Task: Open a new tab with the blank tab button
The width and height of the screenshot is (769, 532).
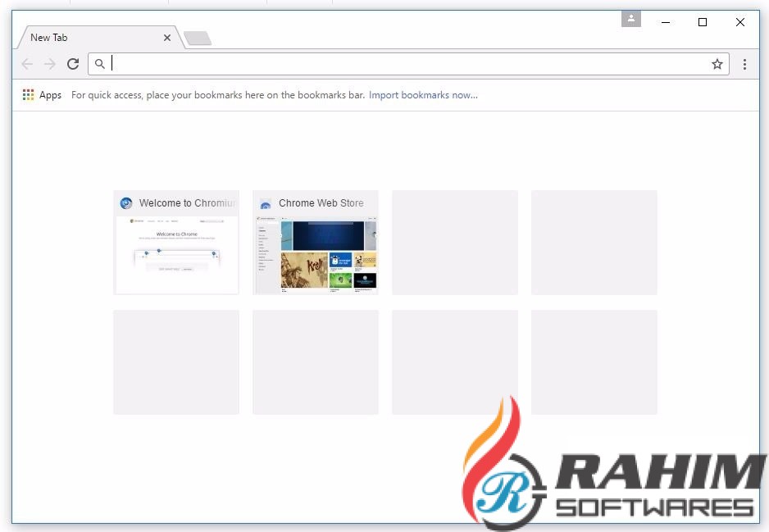Action: [198, 39]
